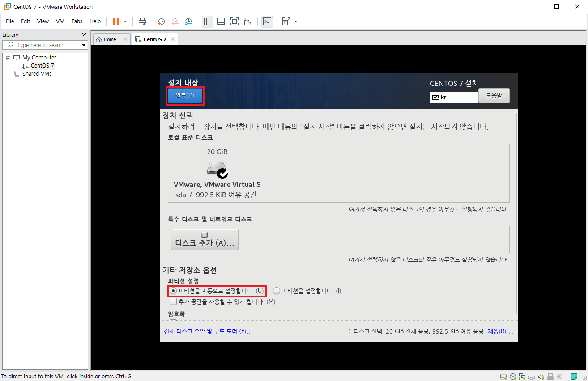Viewport: 588px width, 381px height.
Task: Click the stretch guest display icon
Action: click(286, 21)
